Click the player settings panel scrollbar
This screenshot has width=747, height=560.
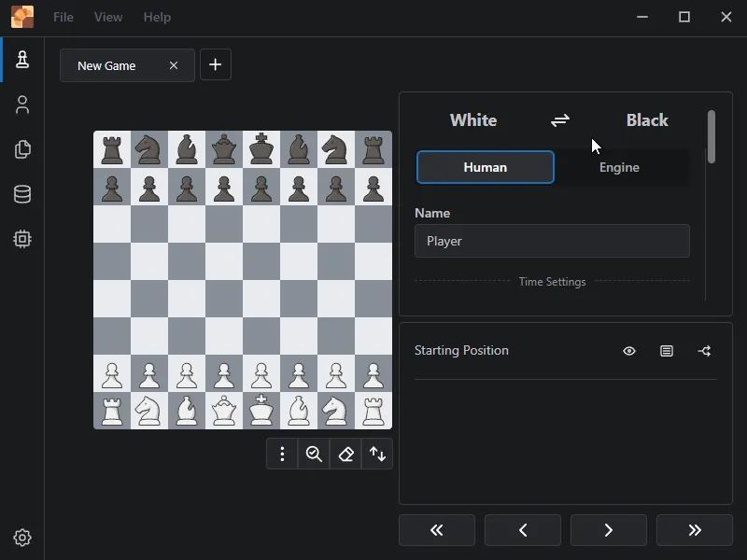(x=712, y=137)
